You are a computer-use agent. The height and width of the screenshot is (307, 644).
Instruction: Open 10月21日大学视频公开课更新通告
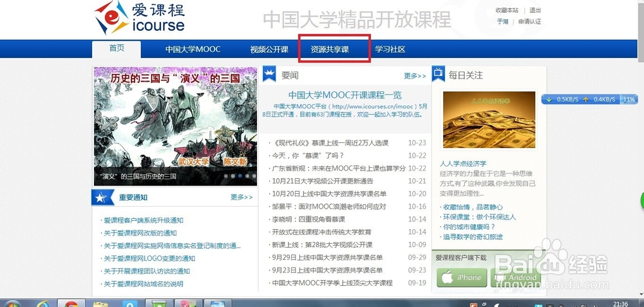click(x=323, y=181)
